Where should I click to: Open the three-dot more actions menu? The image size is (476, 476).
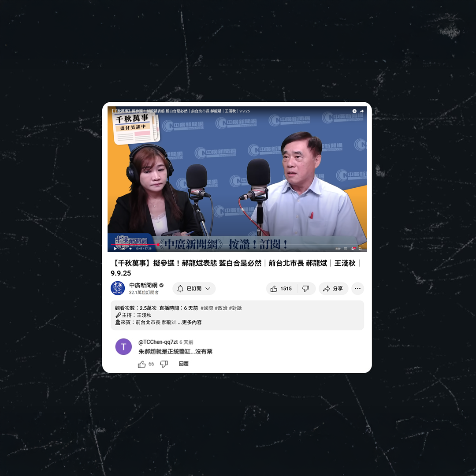pyautogui.click(x=357, y=288)
